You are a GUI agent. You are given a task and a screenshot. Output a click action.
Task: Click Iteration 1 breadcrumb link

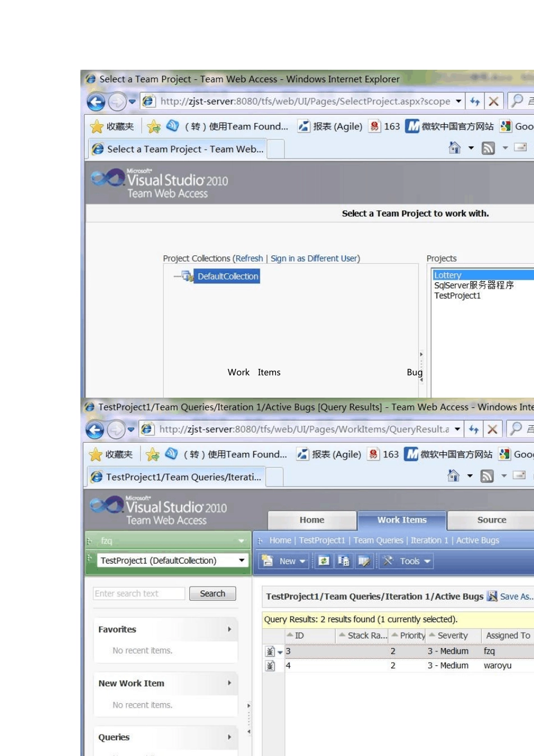coord(429,540)
